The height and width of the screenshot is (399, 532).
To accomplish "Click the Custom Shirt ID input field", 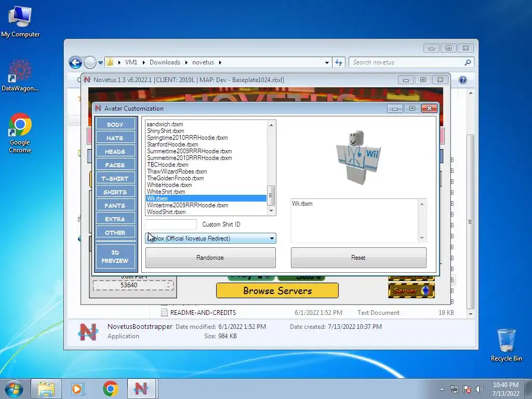I will click(x=171, y=224).
